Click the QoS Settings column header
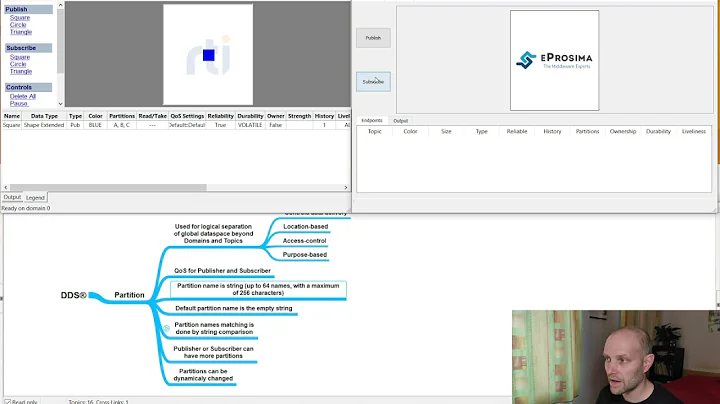Screen dimensions: 720x404 187,116
